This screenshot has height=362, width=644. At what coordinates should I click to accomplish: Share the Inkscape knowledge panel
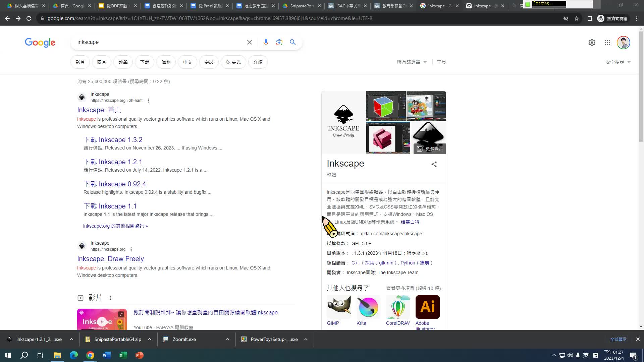434,164
